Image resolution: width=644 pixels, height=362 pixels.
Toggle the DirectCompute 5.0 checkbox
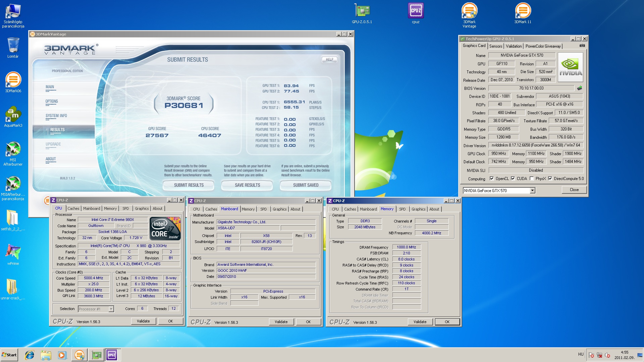click(x=550, y=179)
